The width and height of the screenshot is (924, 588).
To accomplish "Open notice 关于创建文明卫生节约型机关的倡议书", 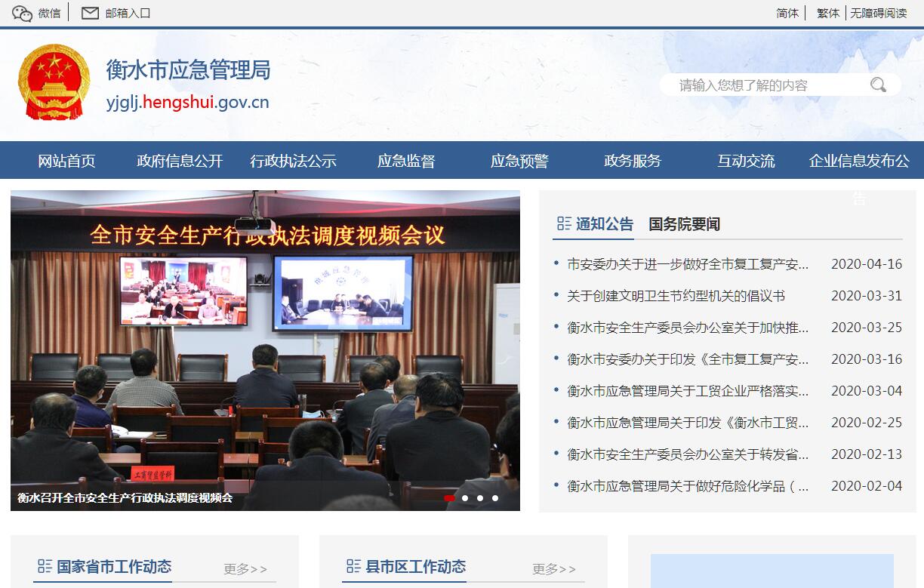I will tap(676, 296).
